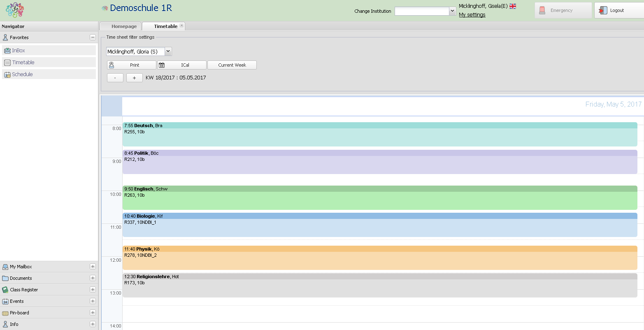The height and width of the screenshot is (330, 644).
Task: Open the Schedule favorite
Action: click(22, 74)
